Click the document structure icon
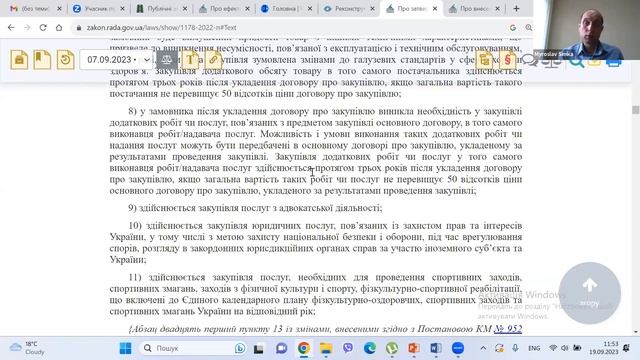This screenshot has height=360, width=640. (484, 60)
